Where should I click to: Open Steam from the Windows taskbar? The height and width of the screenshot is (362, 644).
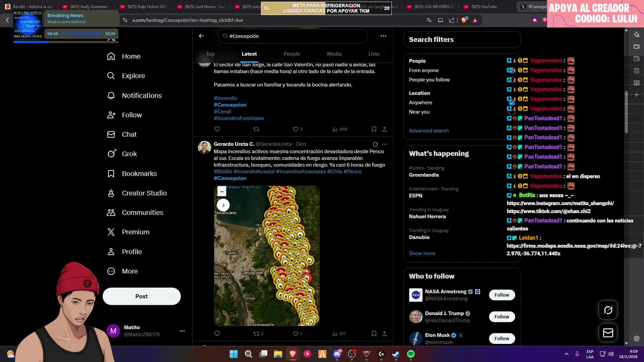tap(396, 354)
